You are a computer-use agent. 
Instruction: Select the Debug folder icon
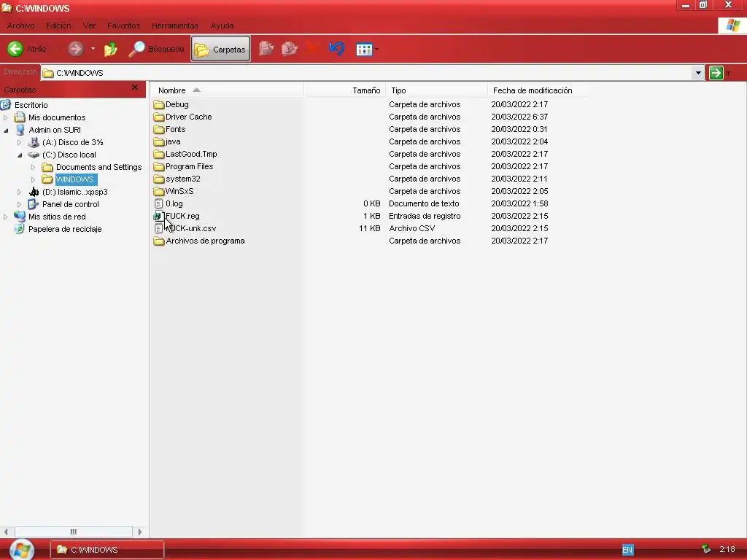[158, 104]
